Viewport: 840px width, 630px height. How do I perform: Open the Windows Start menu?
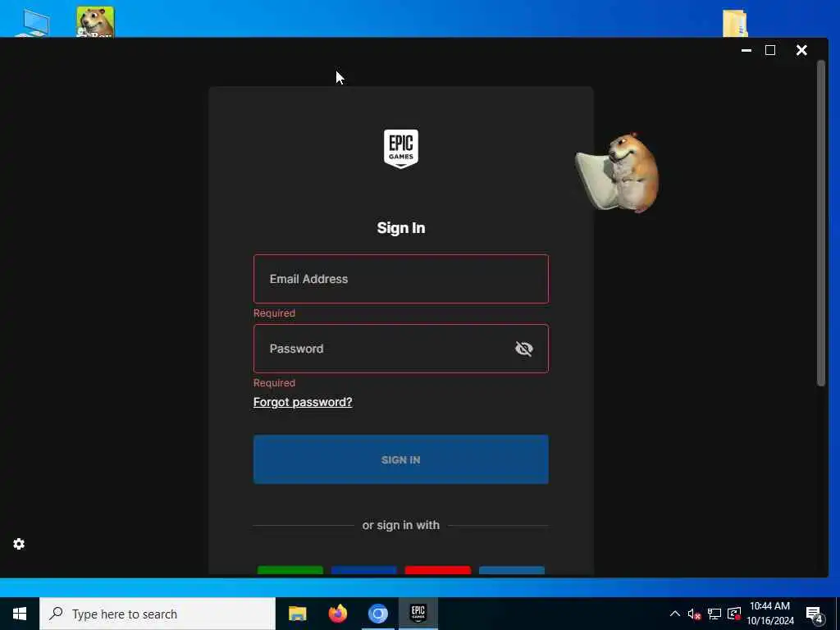pyautogui.click(x=20, y=614)
